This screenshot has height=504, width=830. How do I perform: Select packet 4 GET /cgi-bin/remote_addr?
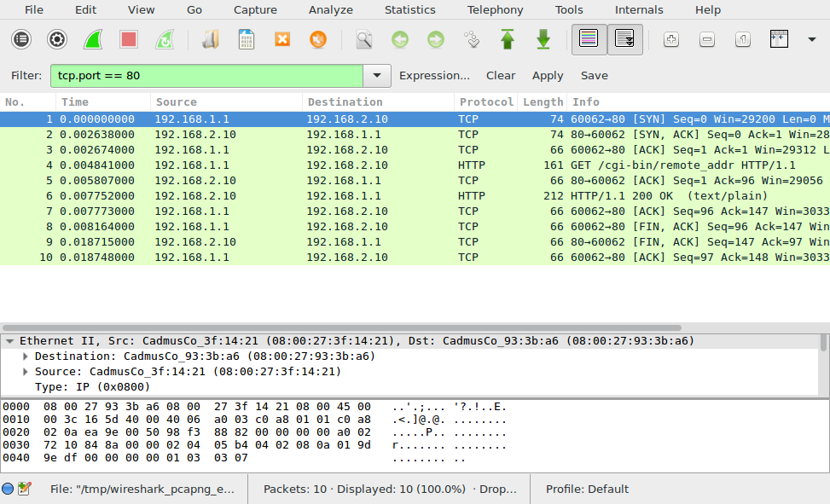[x=415, y=165]
